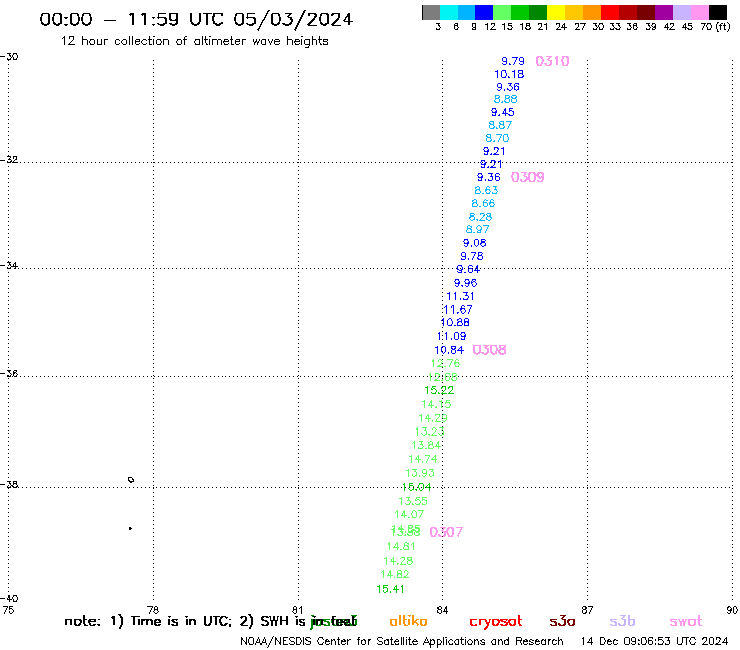Click the '87' longitude axis label
The height and width of the screenshot is (650, 740).
(x=587, y=610)
